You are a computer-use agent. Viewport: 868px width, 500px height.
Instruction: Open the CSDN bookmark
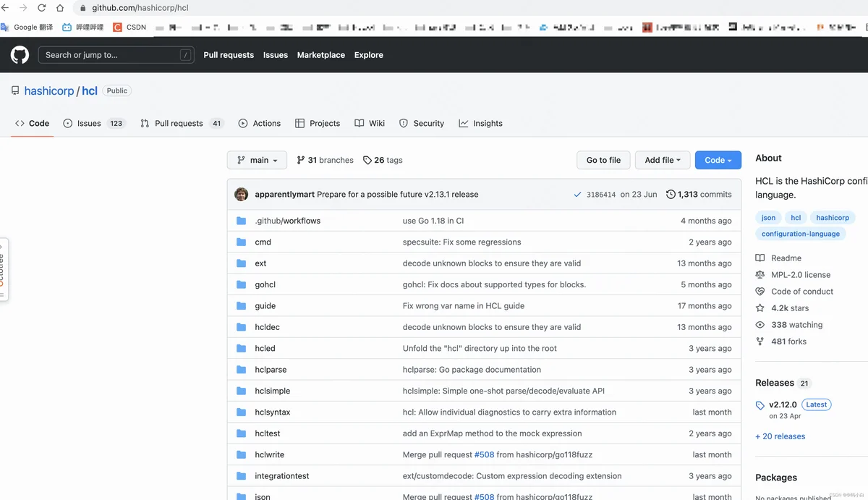point(130,27)
